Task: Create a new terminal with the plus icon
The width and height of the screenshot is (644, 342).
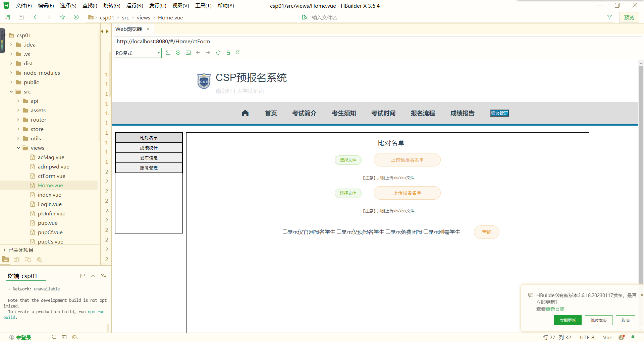Action: click(83, 276)
